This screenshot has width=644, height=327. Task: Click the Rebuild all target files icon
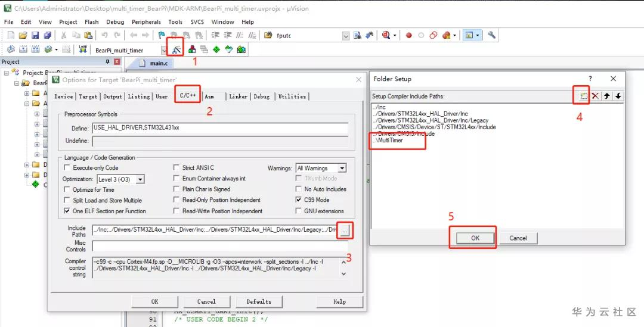tap(35, 49)
